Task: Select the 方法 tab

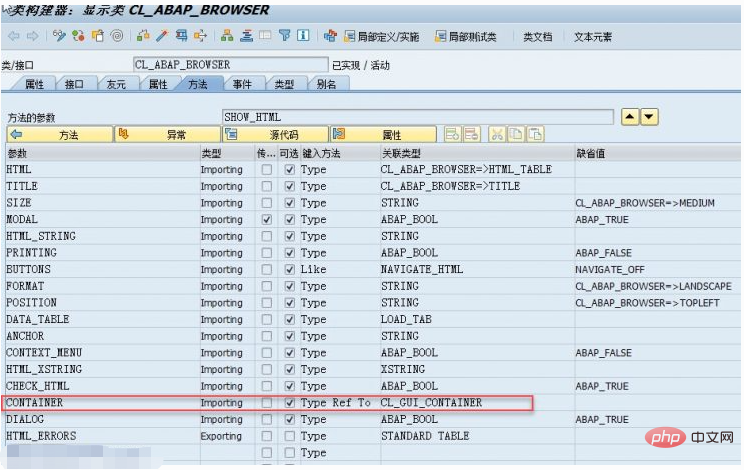Action: 198,84
